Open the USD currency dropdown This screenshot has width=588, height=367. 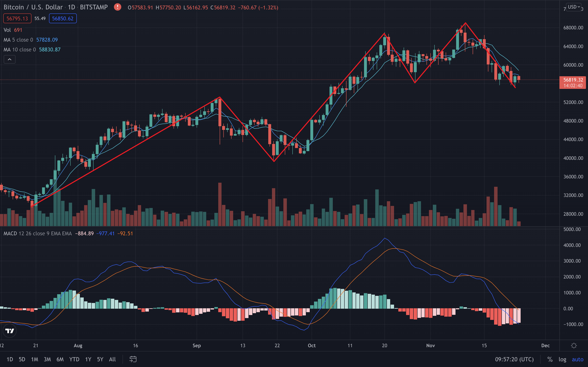tap(574, 7)
